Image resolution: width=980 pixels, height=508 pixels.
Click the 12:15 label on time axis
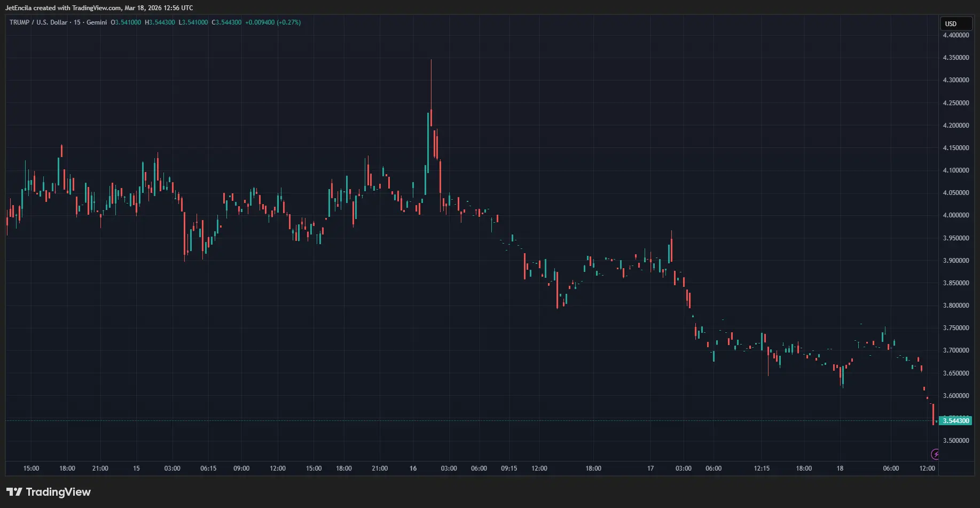pos(762,468)
